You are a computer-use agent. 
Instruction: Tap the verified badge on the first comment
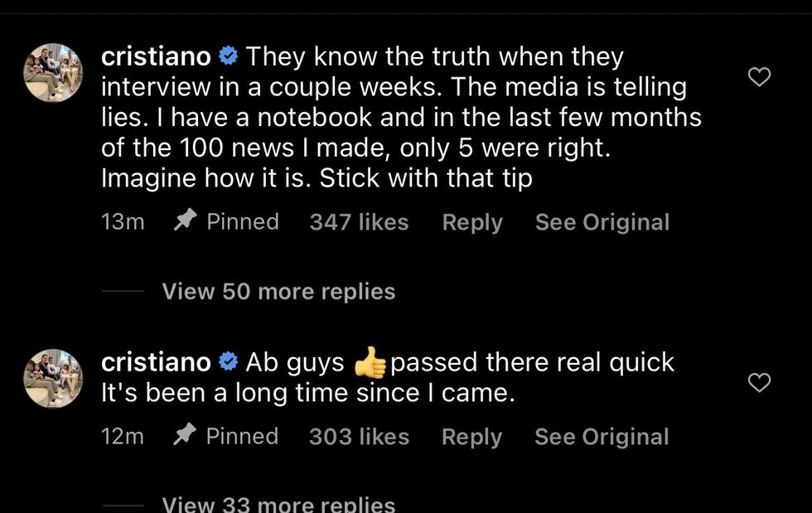tap(228, 56)
